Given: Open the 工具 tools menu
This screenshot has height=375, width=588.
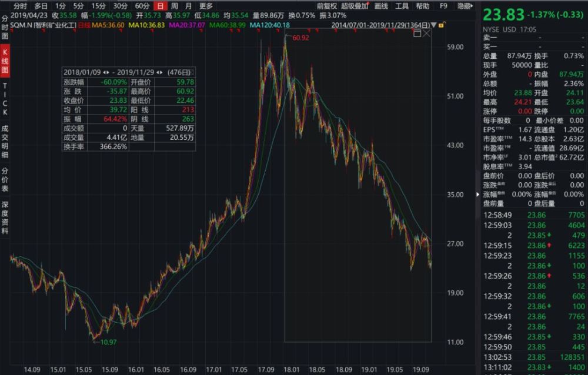Looking at the screenshot, I should (402, 6).
